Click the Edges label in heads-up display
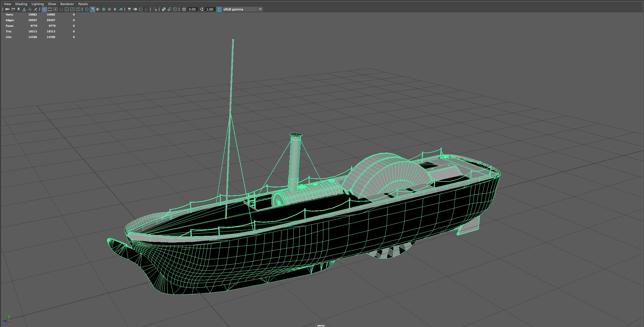Screen dimensions: 644x327 click(x=10, y=20)
